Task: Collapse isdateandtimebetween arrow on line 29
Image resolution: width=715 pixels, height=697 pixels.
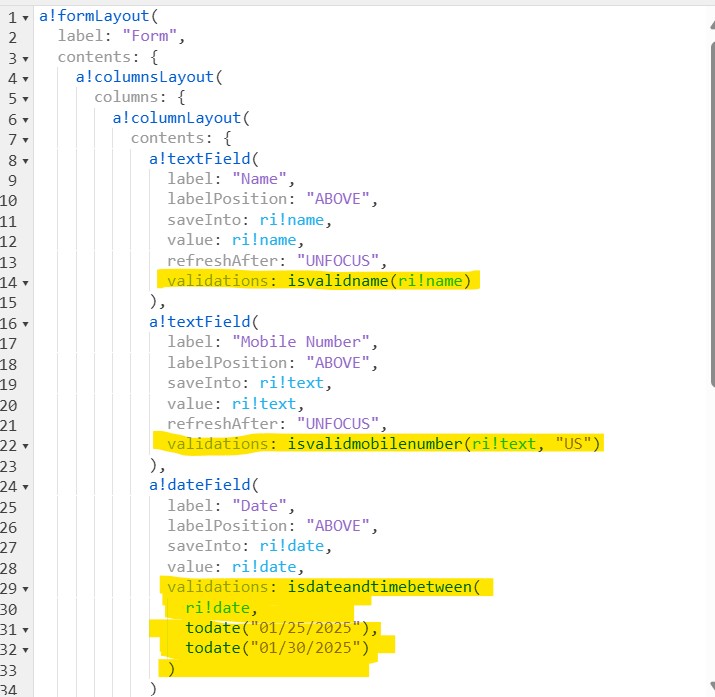Action: (26, 589)
